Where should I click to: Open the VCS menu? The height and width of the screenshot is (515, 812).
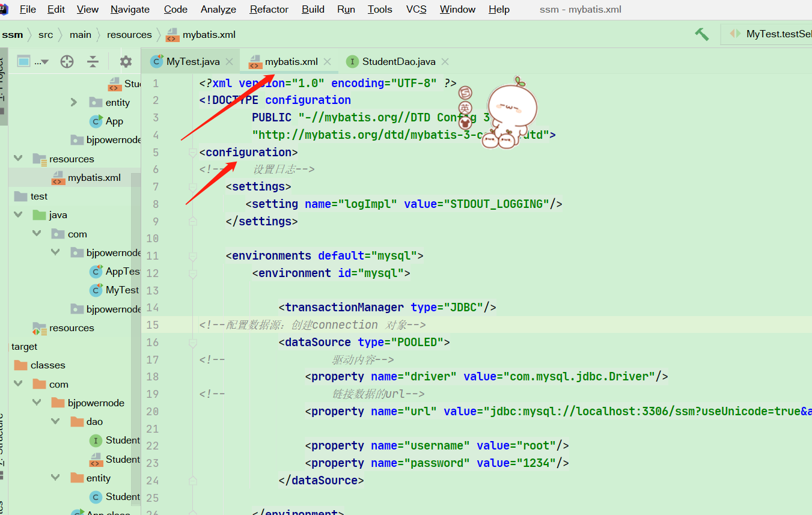pos(416,9)
